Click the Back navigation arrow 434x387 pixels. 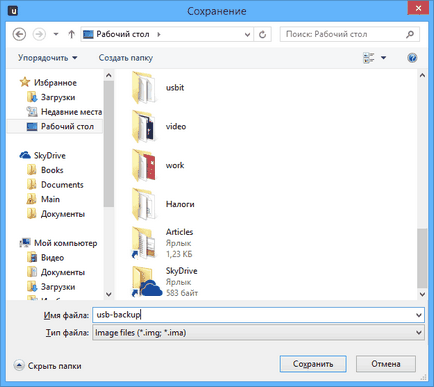(x=19, y=34)
